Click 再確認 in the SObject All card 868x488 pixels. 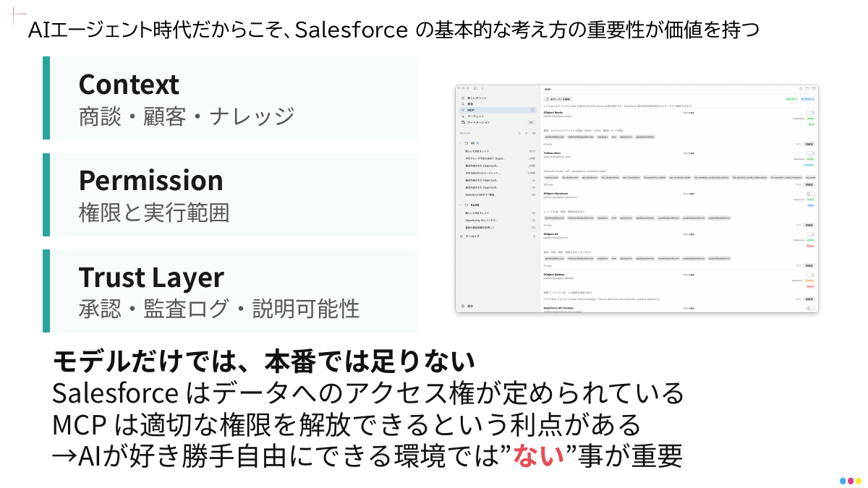tap(809, 265)
